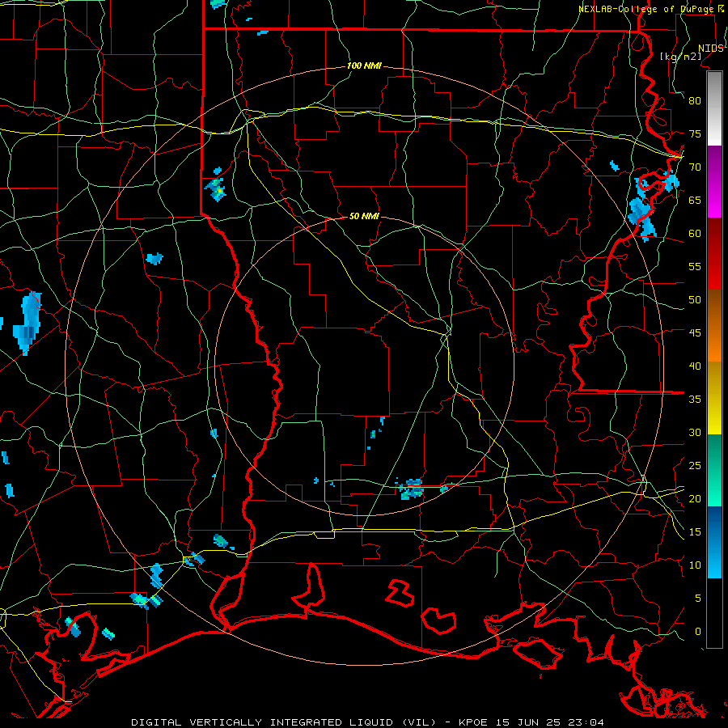Click the echo cluster just inside the 50 NMI ring's south edge

[x=411, y=489]
